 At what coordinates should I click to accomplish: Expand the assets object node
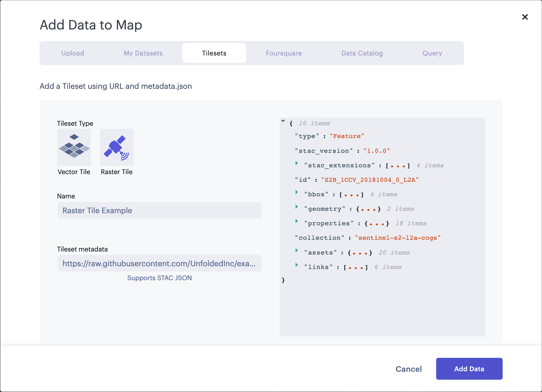tap(296, 250)
